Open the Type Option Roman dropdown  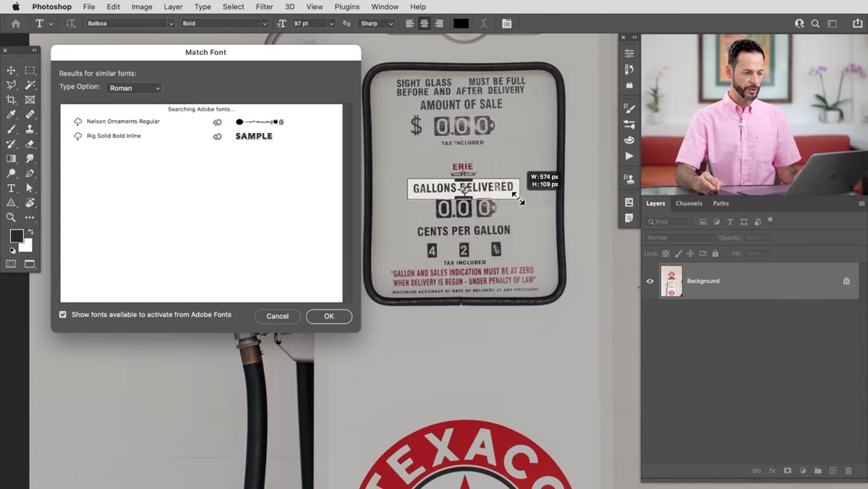pos(135,88)
